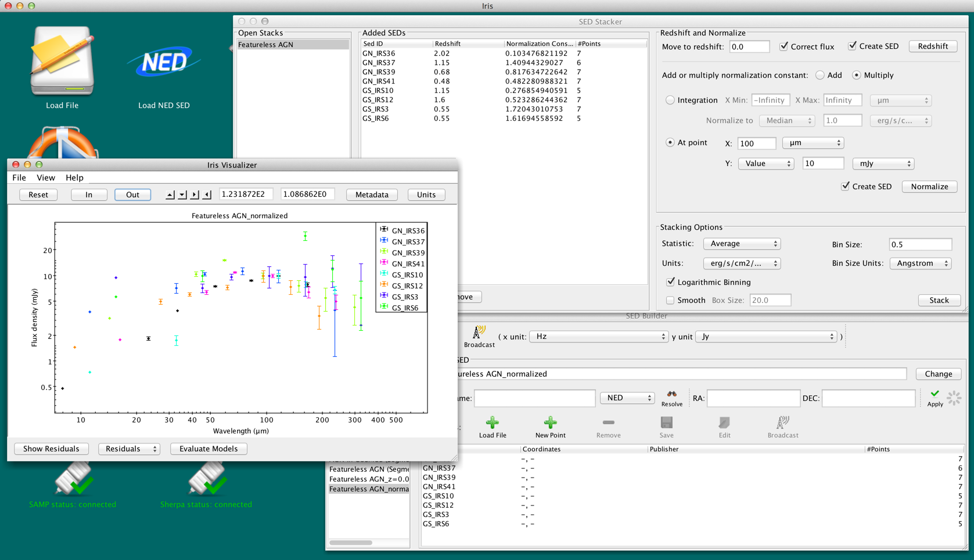Open the Load File desktop icon
974x560 pixels.
pyautogui.click(x=62, y=61)
